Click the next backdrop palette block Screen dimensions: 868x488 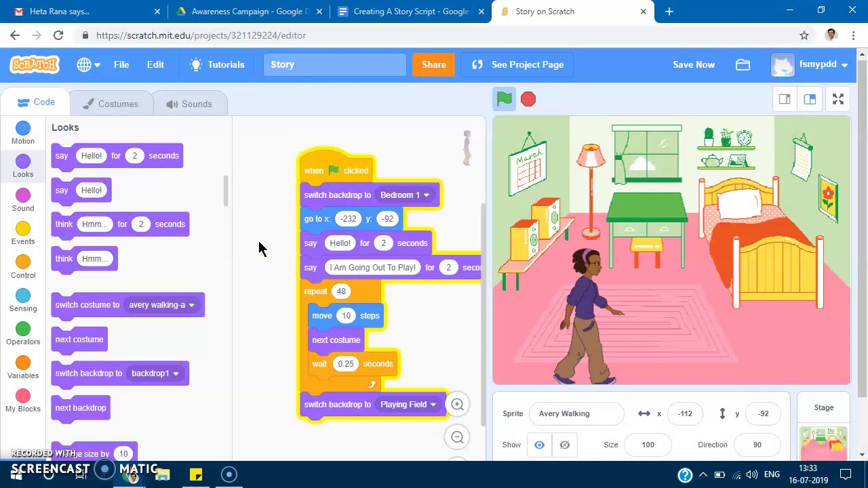(x=81, y=408)
